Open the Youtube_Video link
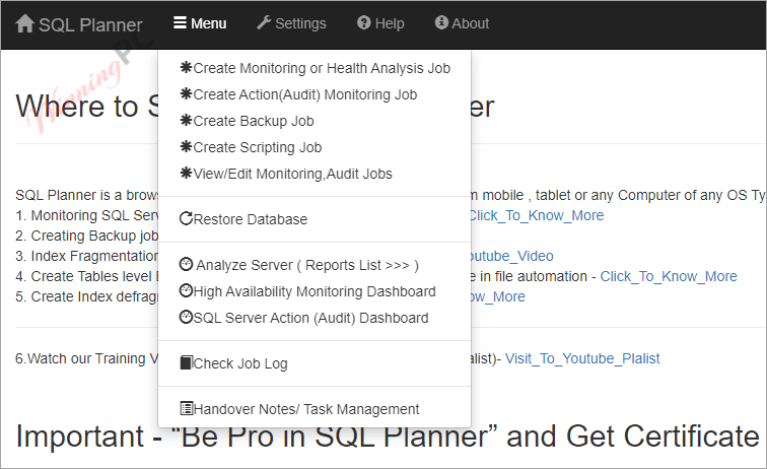This screenshot has height=469, width=767. [x=512, y=256]
